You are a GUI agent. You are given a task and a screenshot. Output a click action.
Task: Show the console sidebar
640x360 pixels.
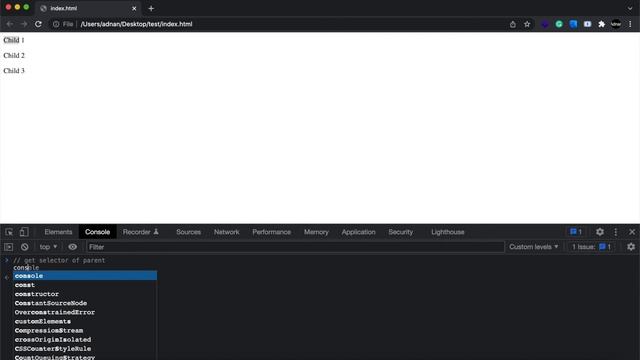pos(9,247)
